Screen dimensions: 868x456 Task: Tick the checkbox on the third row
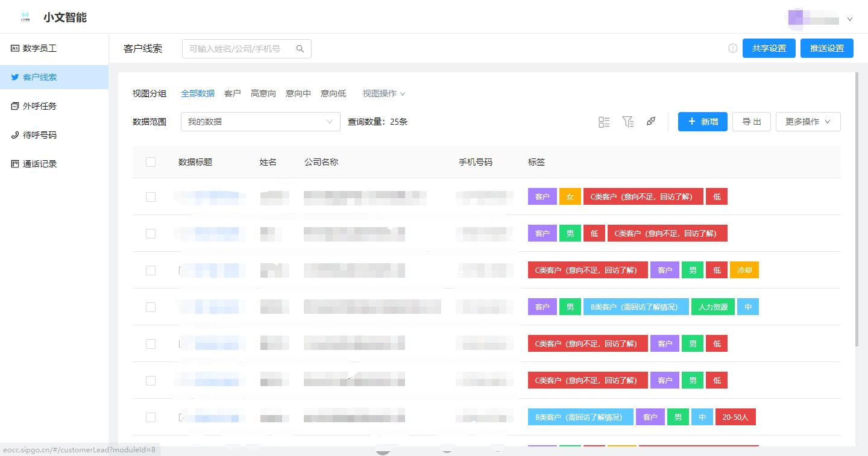(x=151, y=270)
